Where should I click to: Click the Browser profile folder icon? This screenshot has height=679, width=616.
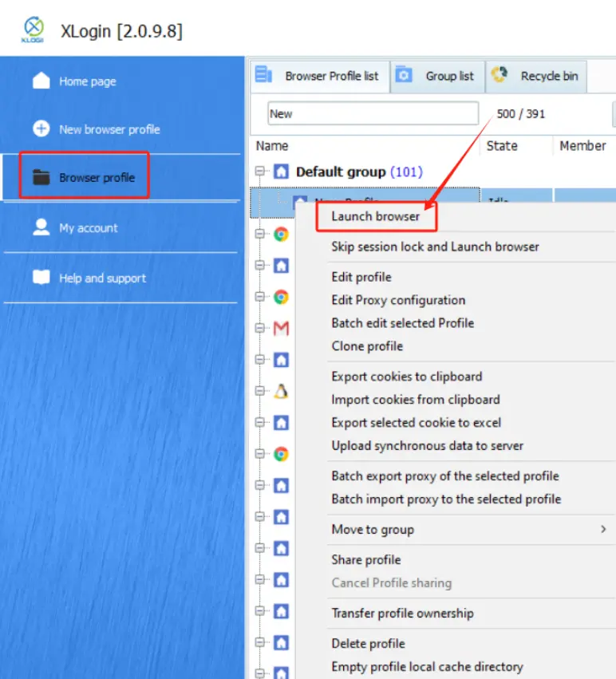(x=41, y=177)
